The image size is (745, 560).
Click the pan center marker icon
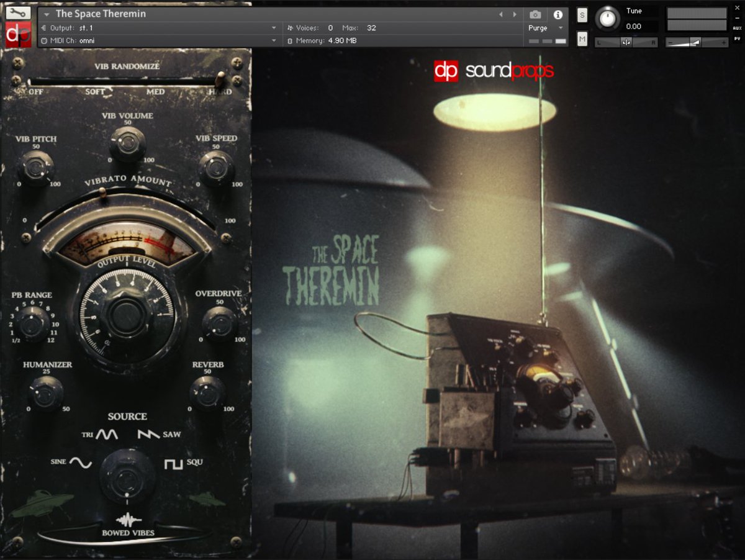[626, 42]
